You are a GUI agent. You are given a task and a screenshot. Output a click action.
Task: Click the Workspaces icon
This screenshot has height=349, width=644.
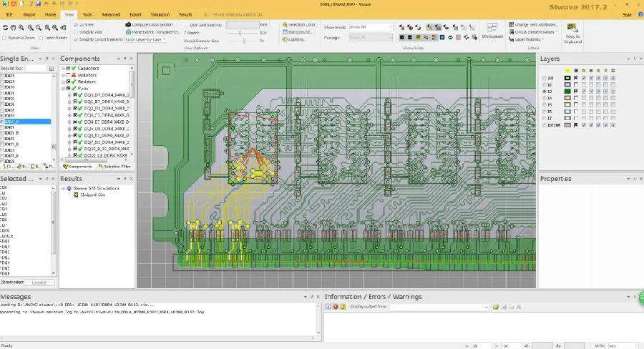point(492,29)
